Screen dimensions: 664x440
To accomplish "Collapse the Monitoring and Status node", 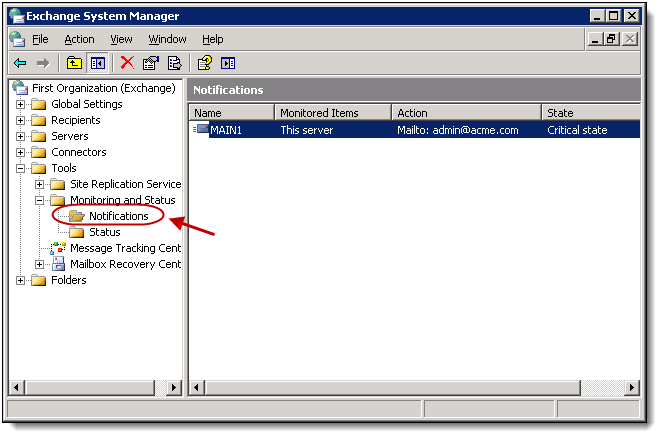I will (x=39, y=200).
